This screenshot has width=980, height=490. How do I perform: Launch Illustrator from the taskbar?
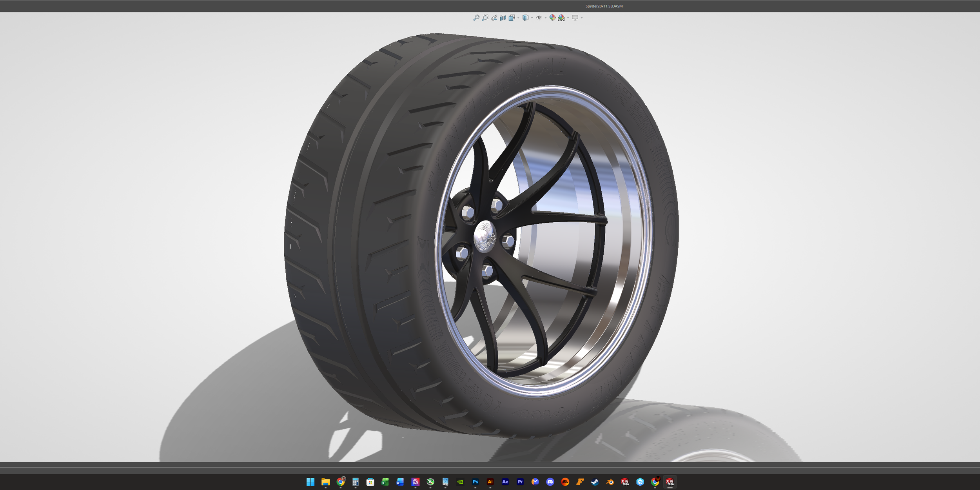(x=490, y=482)
